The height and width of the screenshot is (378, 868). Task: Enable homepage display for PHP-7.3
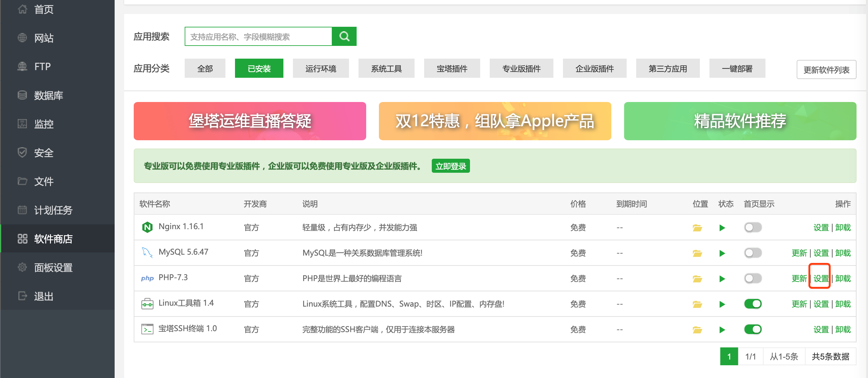753,279
